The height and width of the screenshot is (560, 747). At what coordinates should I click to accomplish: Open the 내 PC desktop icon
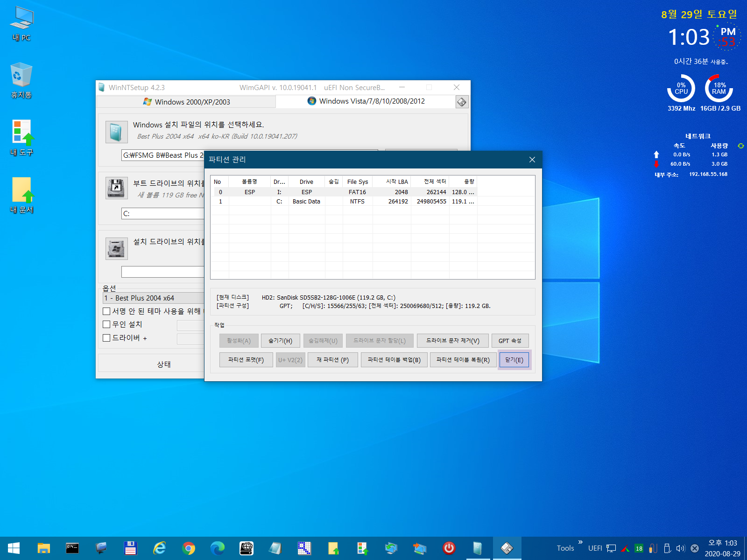click(x=21, y=24)
